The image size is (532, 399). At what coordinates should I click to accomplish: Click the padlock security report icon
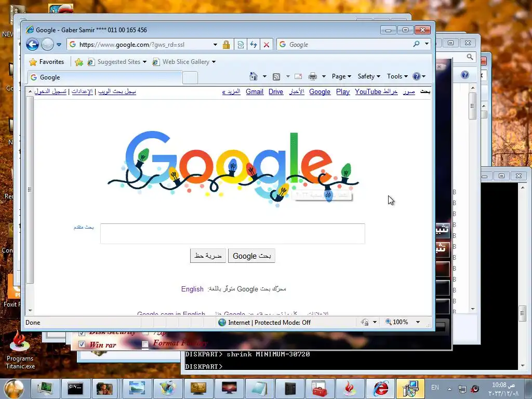click(226, 45)
